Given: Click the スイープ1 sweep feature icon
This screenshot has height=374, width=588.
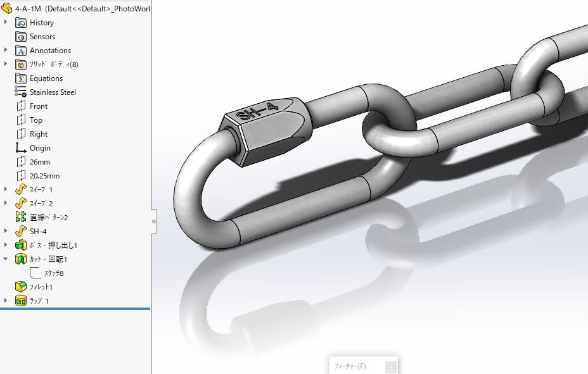Looking at the screenshot, I should point(21,190).
